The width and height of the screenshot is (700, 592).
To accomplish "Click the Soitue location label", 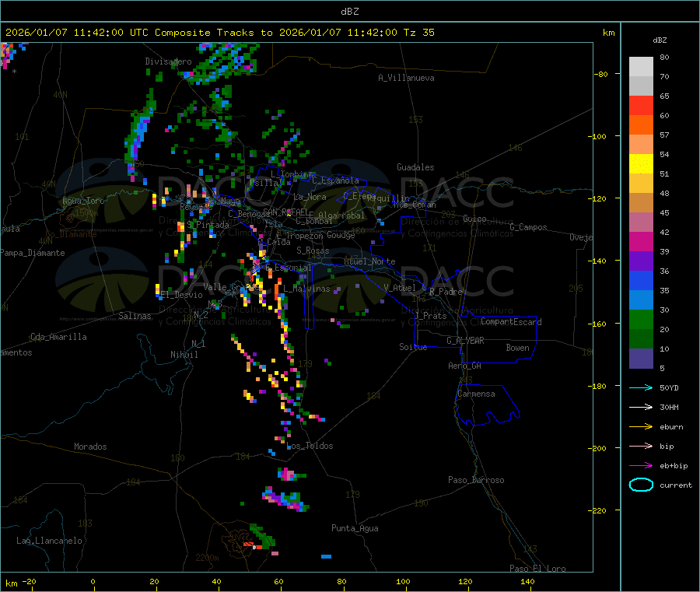I will pyautogui.click(x=414, y=347).
